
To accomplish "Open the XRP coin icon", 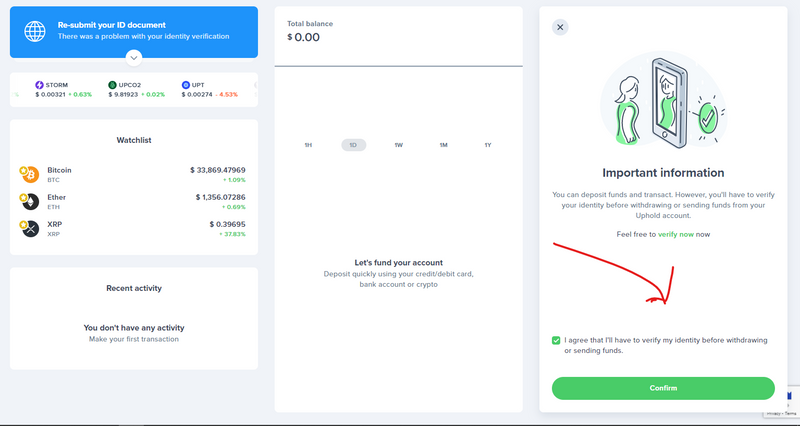I will 30,229.
